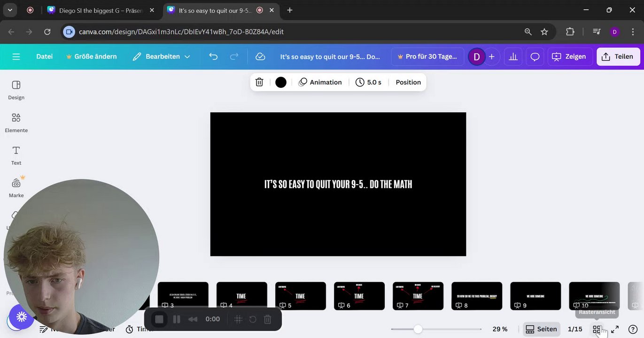
Task: Select slide thumbnail 5
Action: coord(300,296)
